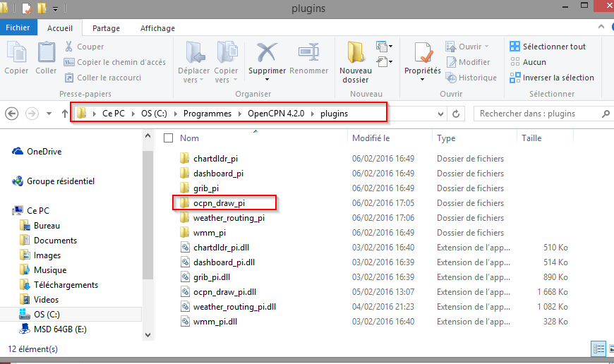This screenshot has width=614, height=364.
Task: Switch to Accueil tab
Action: (x=60, y=28)
